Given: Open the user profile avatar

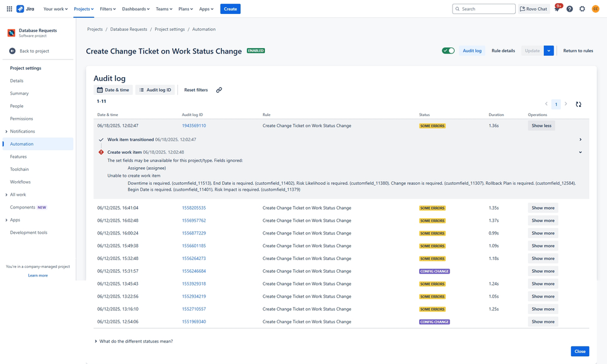Looking at the screenshot, I should (595, 9).
